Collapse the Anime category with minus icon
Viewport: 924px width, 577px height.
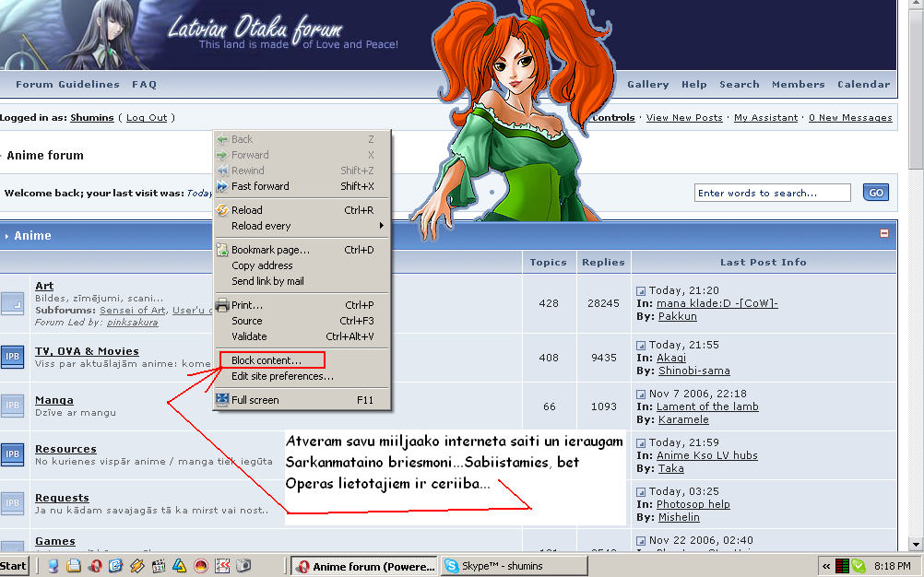pyautogui.click(x=884, y=233)
